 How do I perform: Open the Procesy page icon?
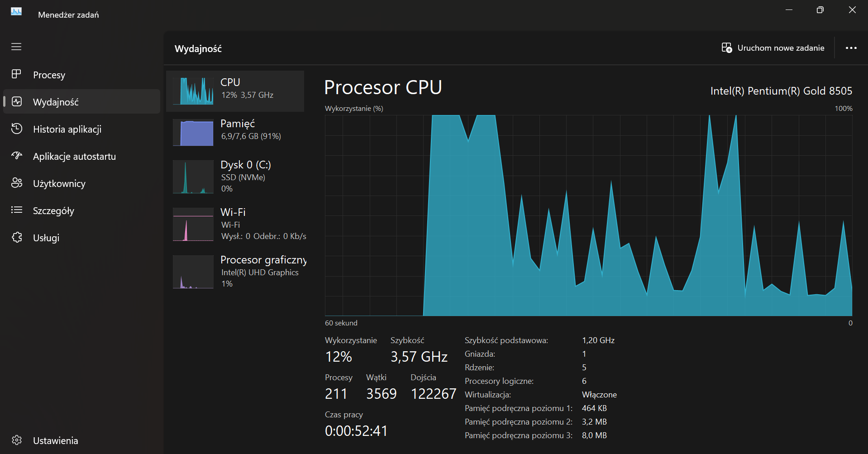(16, 74)
